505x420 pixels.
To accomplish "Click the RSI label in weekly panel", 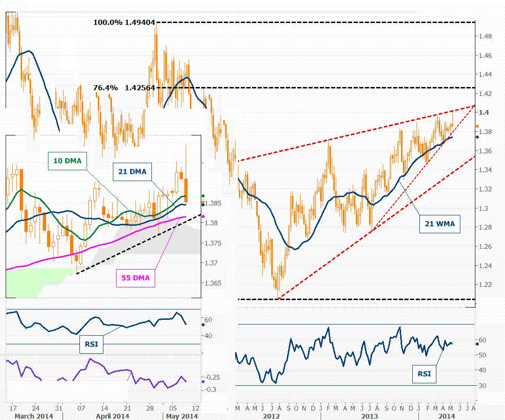I will [x=423, y=374].
